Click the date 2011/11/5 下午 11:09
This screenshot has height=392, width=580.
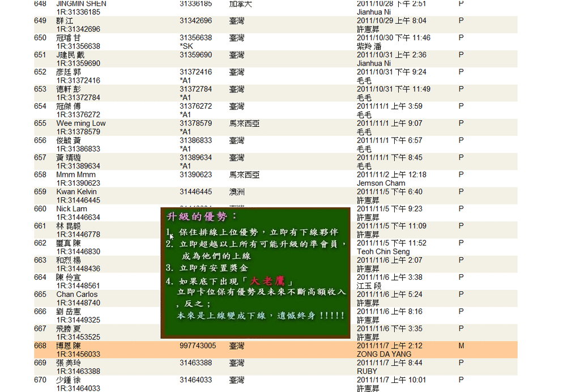pyautogui.click(x=391, y=225)
